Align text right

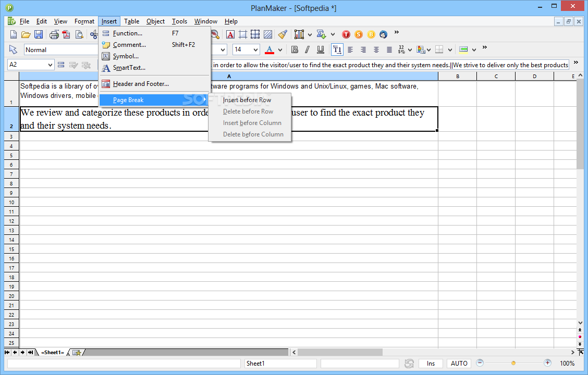pyautogui.click(x=363, y=49)
